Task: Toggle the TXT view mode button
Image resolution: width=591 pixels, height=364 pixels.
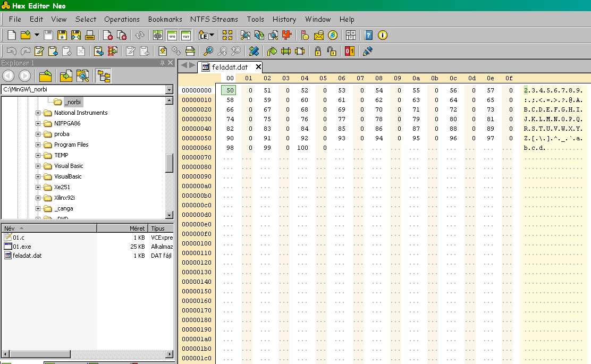Action: tap(185, 36)
